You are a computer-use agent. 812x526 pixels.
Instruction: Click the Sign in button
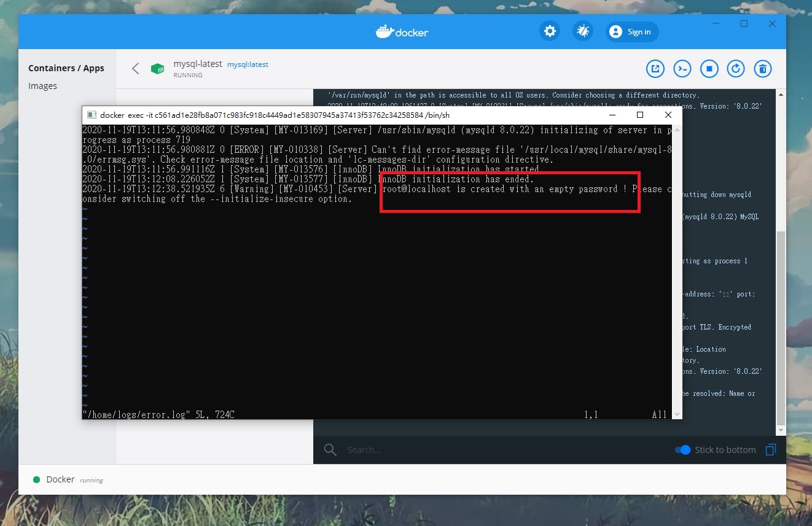(x=632, y=32)
